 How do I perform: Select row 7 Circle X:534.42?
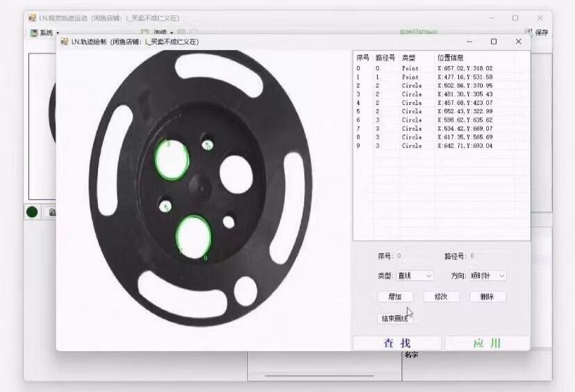pyautogui.click(x=442, y=128)
